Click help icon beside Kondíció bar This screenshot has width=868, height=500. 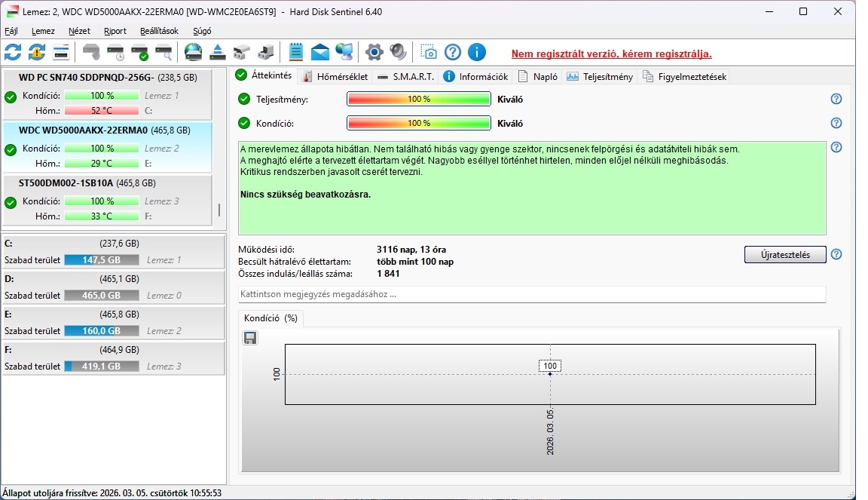[x=836, y=123]
